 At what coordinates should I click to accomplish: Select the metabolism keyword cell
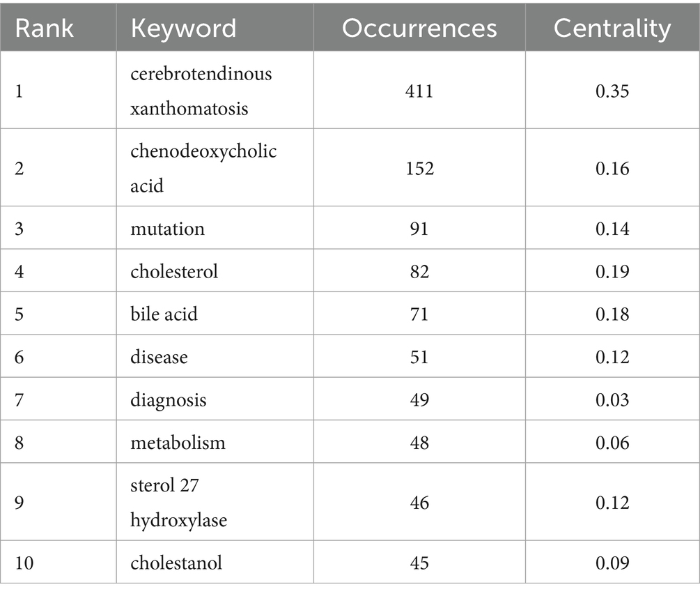215,442
